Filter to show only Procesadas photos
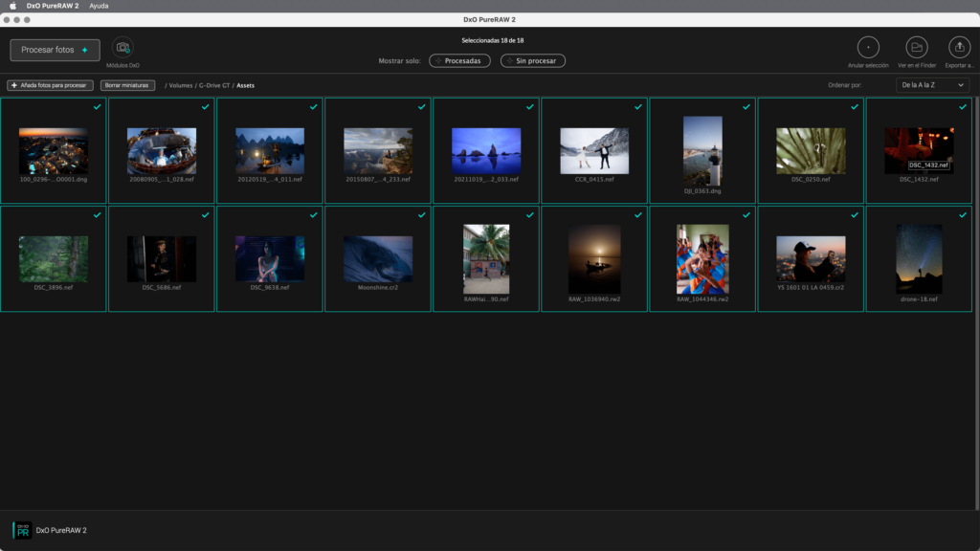The image size is (980, 551). [459, 60]
